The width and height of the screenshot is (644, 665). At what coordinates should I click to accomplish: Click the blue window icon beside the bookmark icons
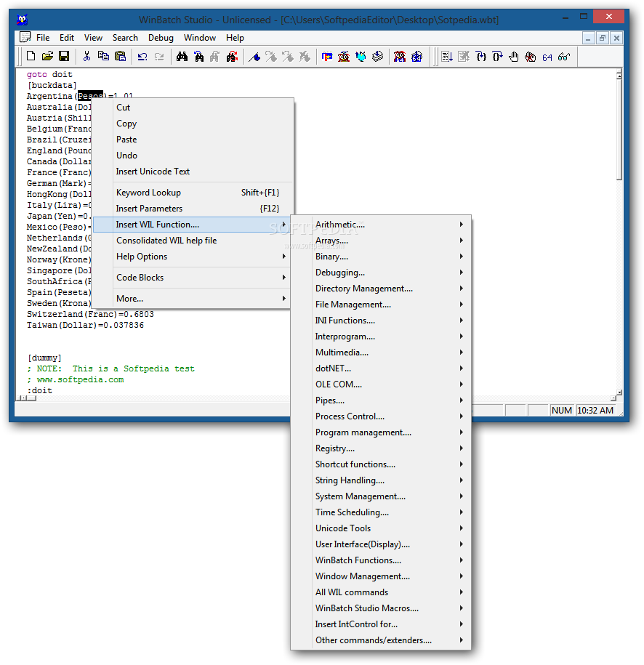click(x=326, y=56)
